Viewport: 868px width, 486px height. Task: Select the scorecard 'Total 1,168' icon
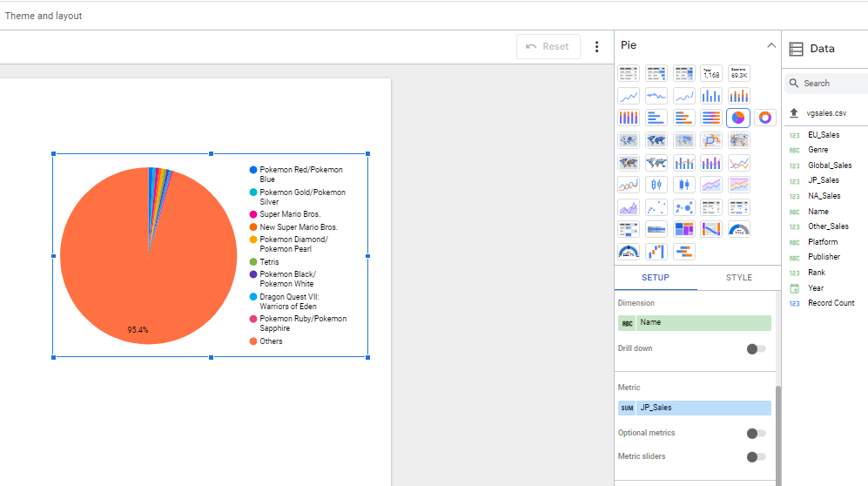pos(712,73)
